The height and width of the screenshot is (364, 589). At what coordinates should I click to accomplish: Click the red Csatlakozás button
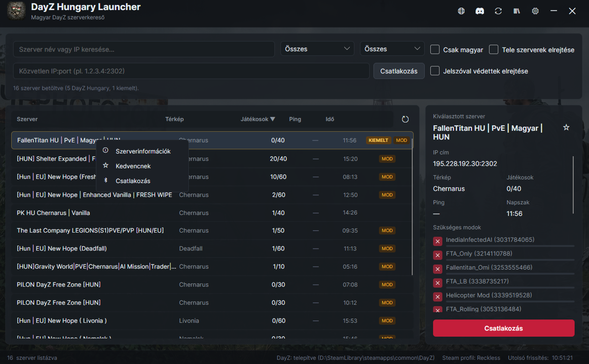(x=503, y=328)
